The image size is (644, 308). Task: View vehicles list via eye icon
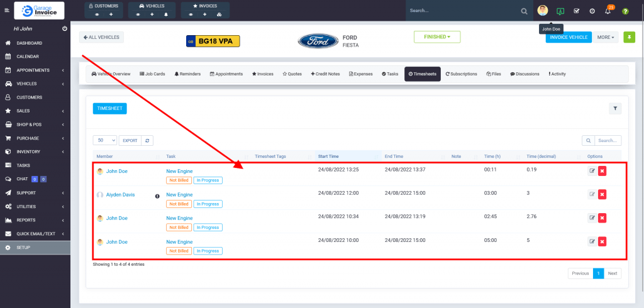[x=138, y=14]
